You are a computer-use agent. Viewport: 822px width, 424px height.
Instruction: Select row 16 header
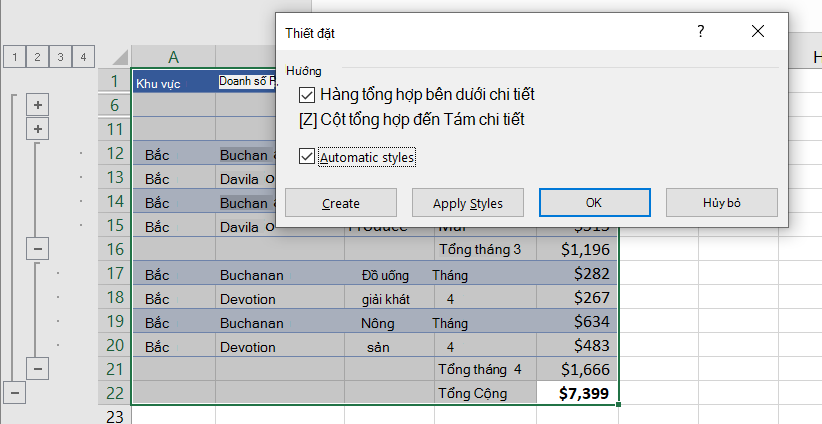(115, 249)
